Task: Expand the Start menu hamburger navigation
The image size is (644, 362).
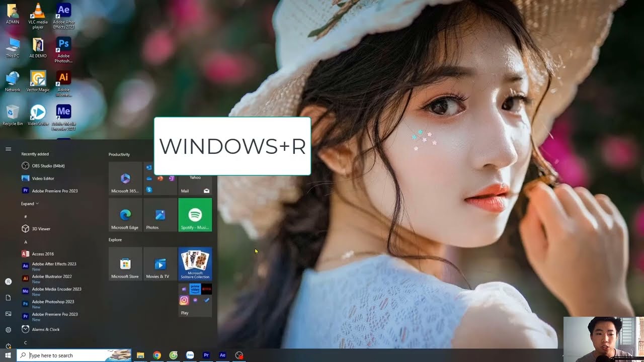Action: pos(8,149)
